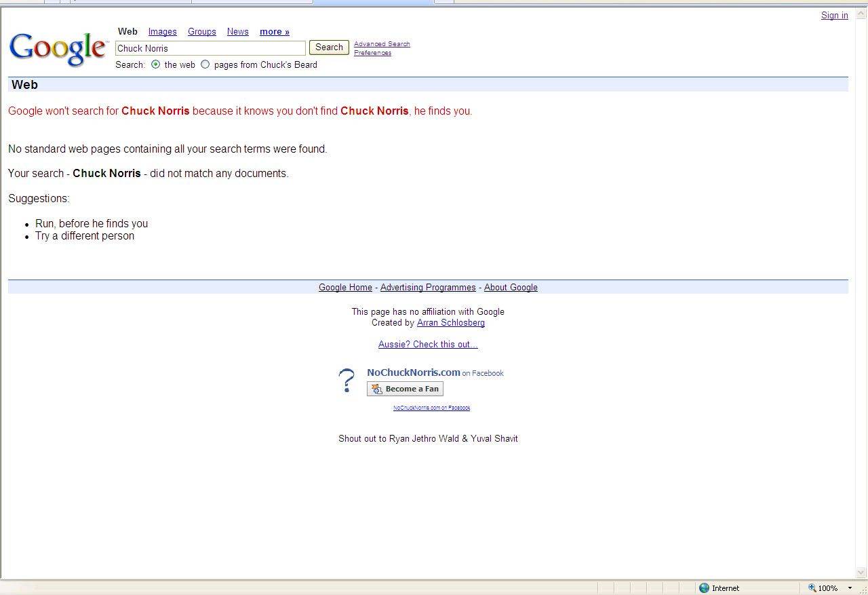Click the Internet zone globe icon

(704, 588)
